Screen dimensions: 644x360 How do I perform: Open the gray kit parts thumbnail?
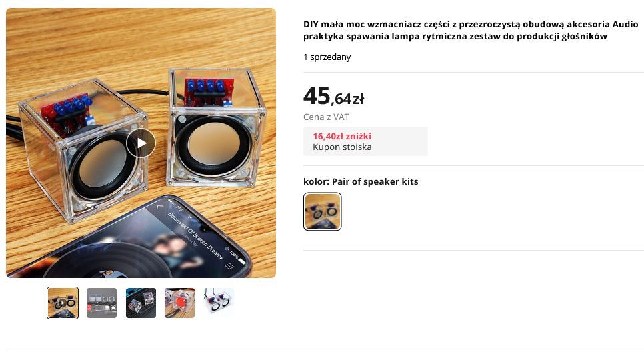click(101, 303)
